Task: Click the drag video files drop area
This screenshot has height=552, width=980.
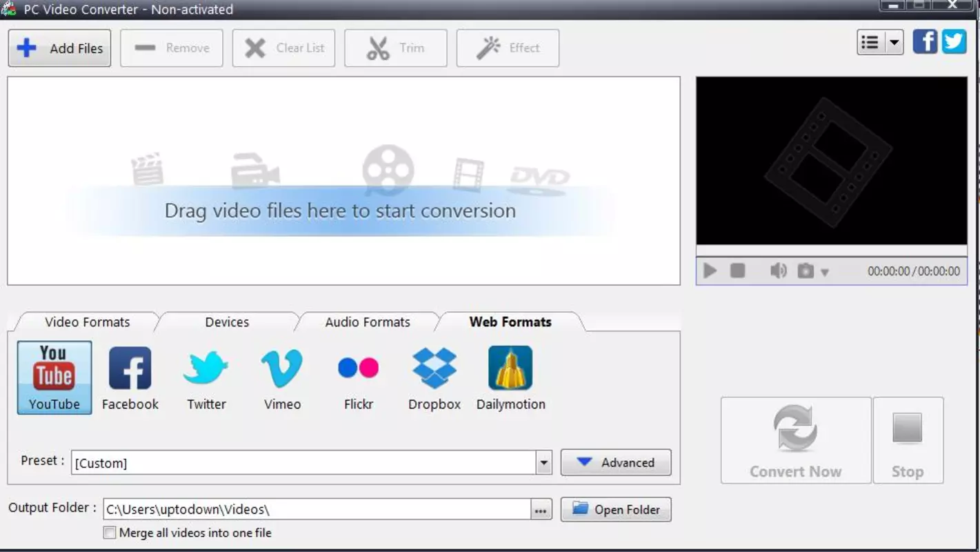Action: (343, 181)
